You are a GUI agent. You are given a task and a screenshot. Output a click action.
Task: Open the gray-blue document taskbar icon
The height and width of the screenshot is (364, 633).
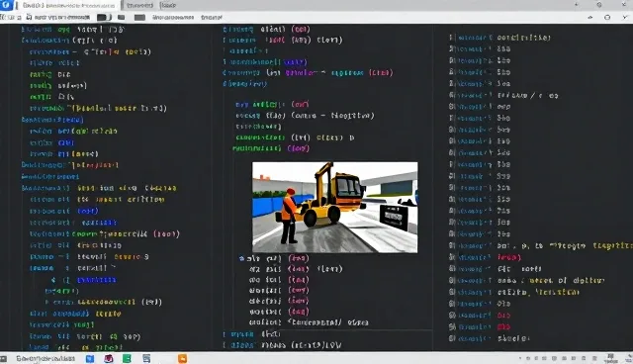146,358
